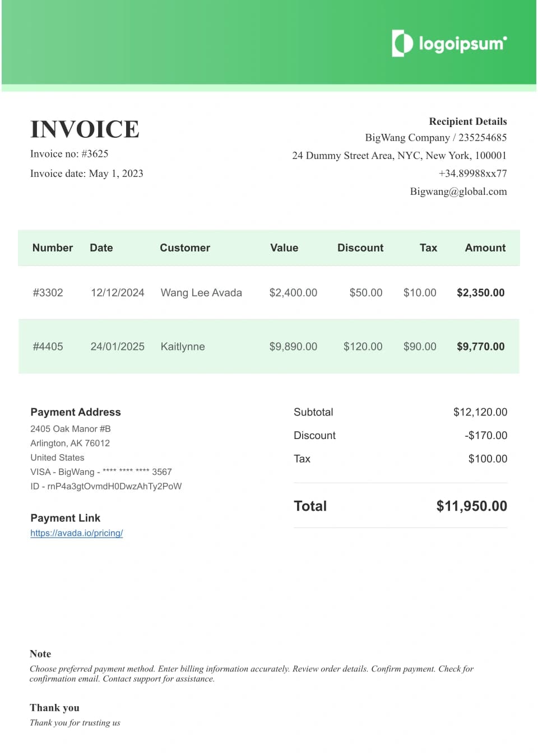Sort by the Date column header
This screenshot has width=538, height=756.
point(101,248)
